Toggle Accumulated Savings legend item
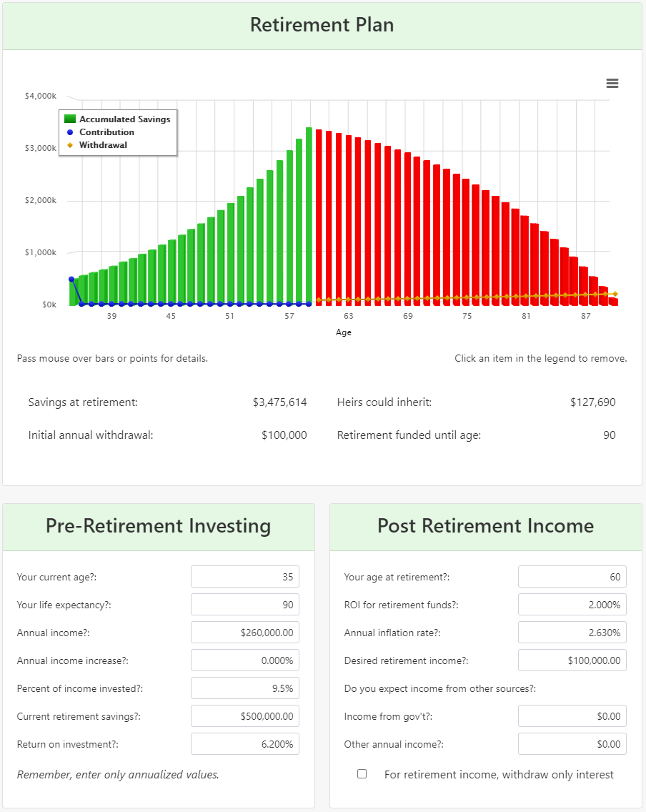 (x=117, y=119)
